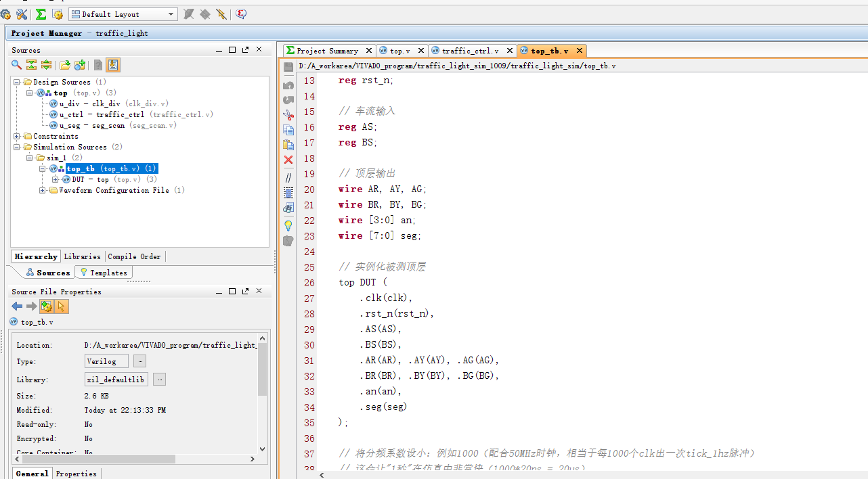Switch to the Properties tab
Image resolution: width=868 pixels, height=479 pixels.
pos(77,474)
